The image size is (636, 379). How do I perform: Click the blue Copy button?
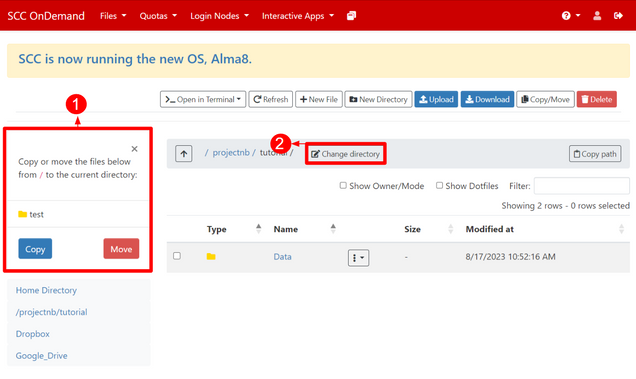35,249
